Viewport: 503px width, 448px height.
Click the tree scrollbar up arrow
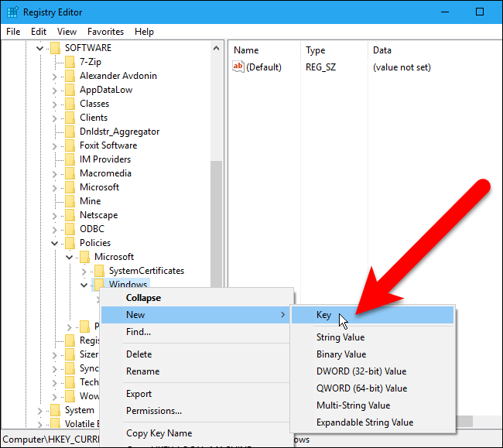click(x=217, y=49)
